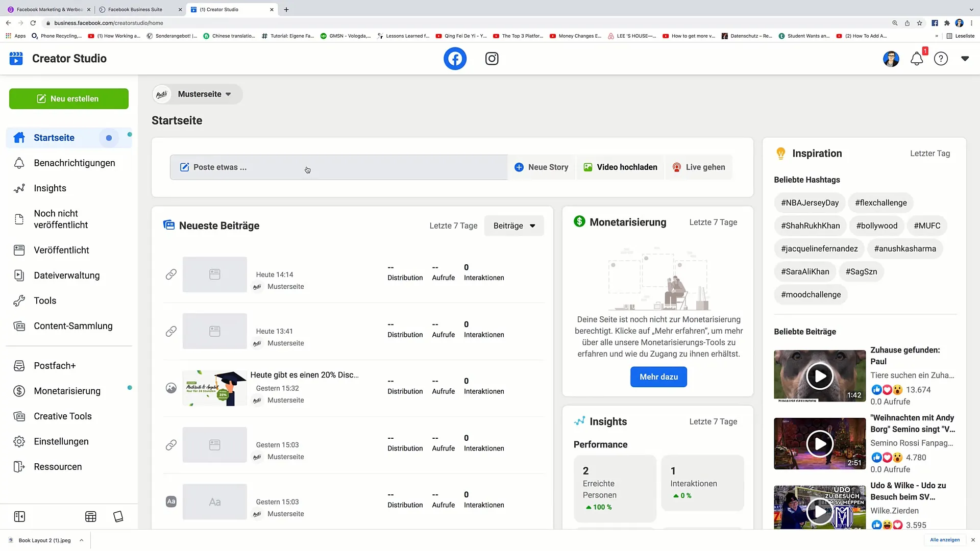This screenshot has width=980, height=551.
Task: Collapse sidebar using bottom-left panel icon
Action: [19, 517]
